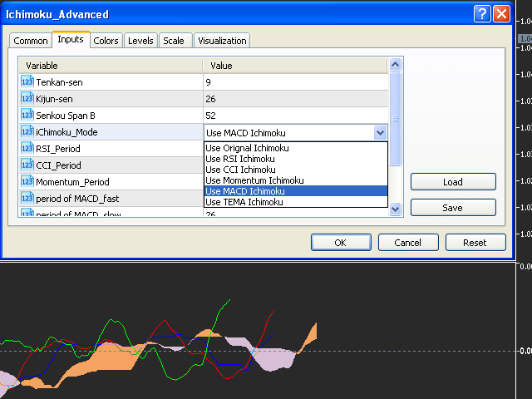
Task: Click the period of MACD_fast icon
Action: click(x=27, y=198)
